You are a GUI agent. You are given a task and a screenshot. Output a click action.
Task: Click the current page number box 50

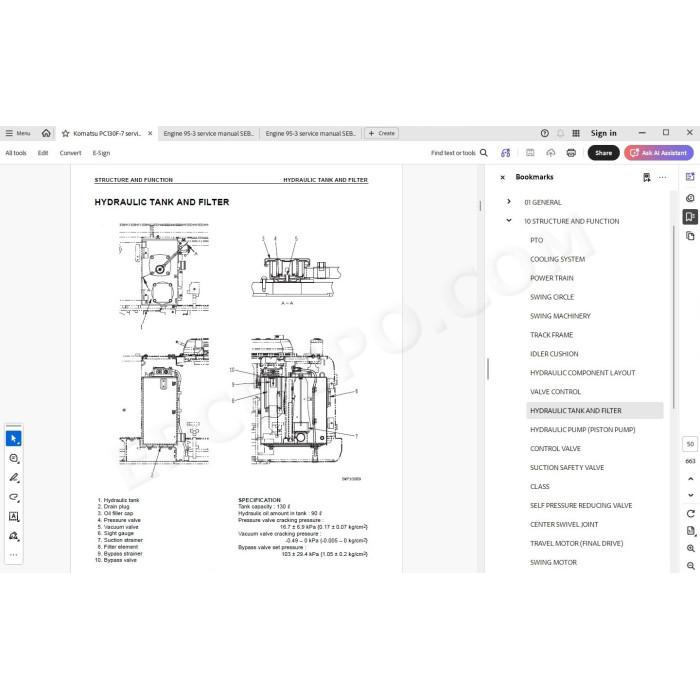(690, 444)
